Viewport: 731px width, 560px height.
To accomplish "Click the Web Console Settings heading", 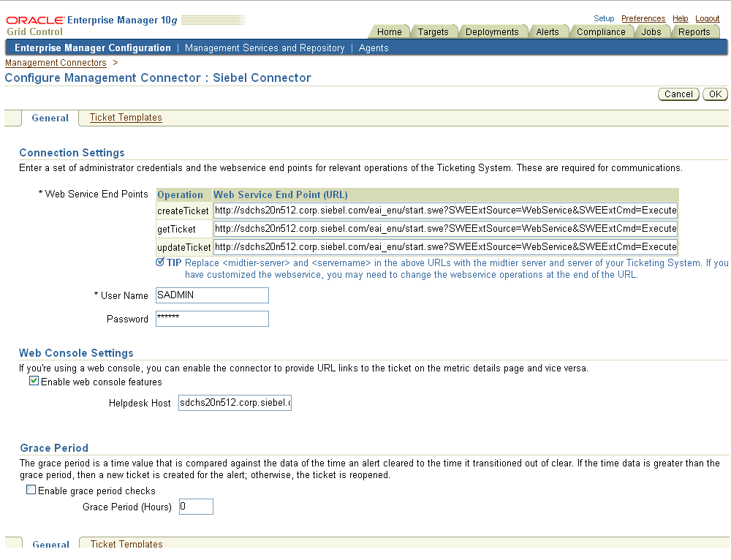I will point(76,353).
